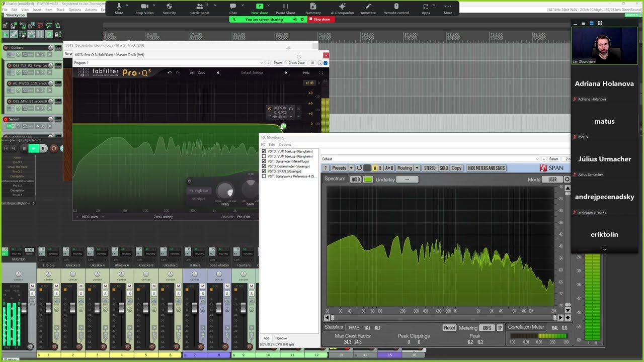Enable the Sonarworks Reference 4 checkbox
Viewport: 644px width, 362px height.
[x=264, y=176]
